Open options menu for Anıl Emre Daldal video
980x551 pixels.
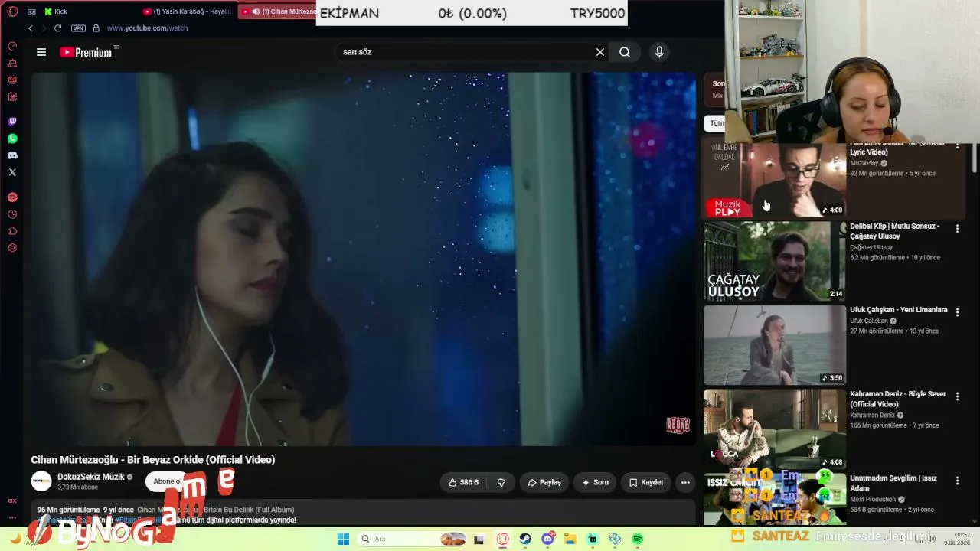[957, 147]
